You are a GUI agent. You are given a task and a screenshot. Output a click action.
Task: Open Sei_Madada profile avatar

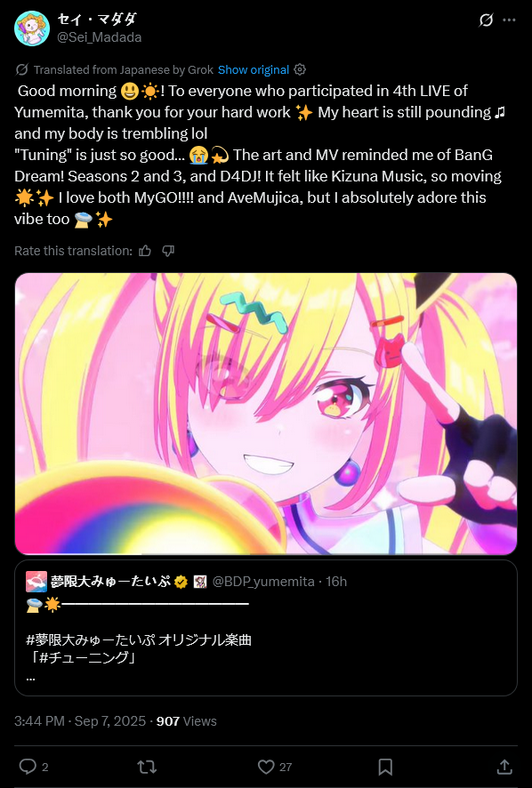32,28
